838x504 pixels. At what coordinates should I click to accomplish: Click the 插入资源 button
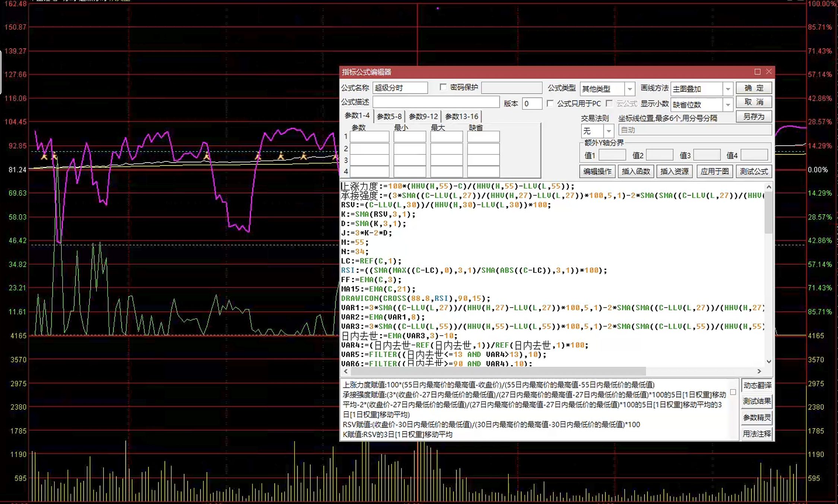[x=674, y=171]
